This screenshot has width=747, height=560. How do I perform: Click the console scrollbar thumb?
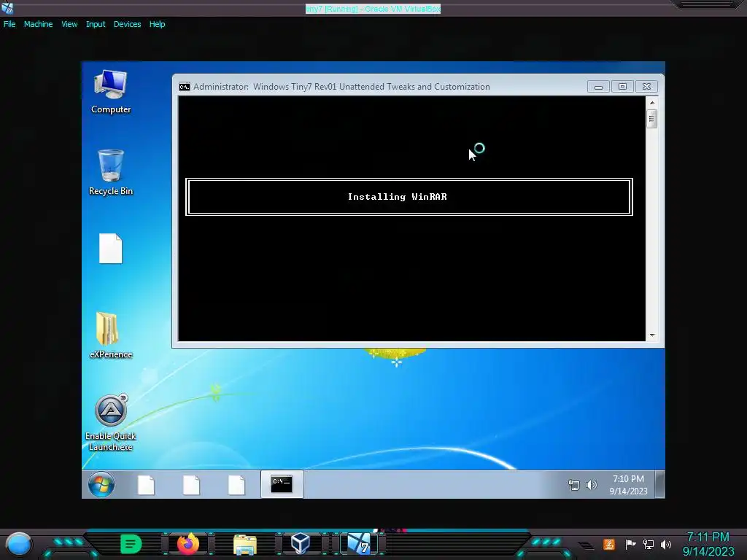pos(652,119)
